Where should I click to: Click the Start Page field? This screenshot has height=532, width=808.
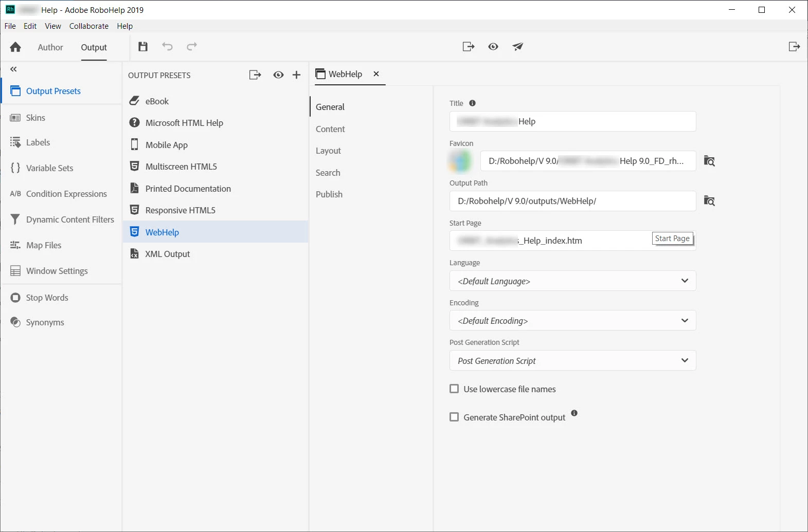click(572, 241)
